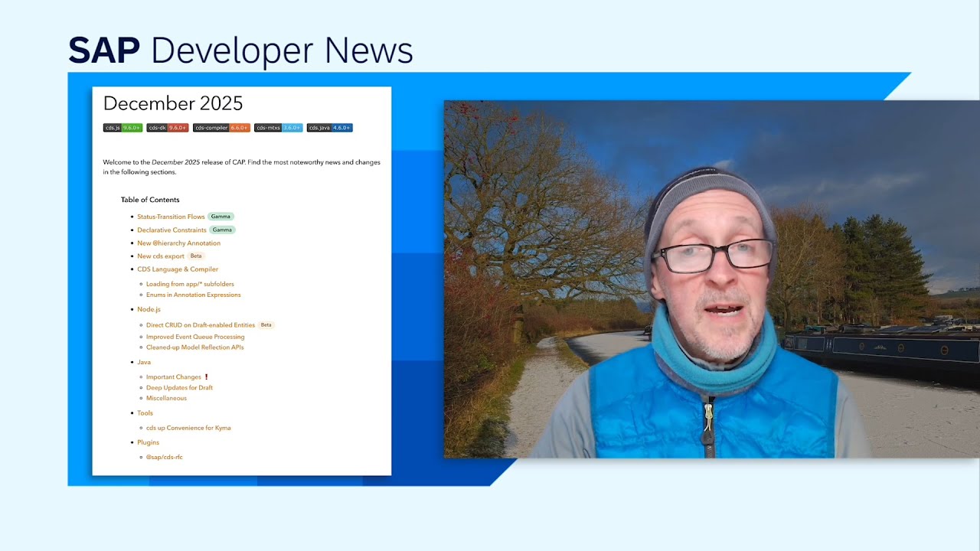Open cds up Convenience for Kyma link
The height and width of the screenshot is (551, 980).
click(x=188, y=428)
